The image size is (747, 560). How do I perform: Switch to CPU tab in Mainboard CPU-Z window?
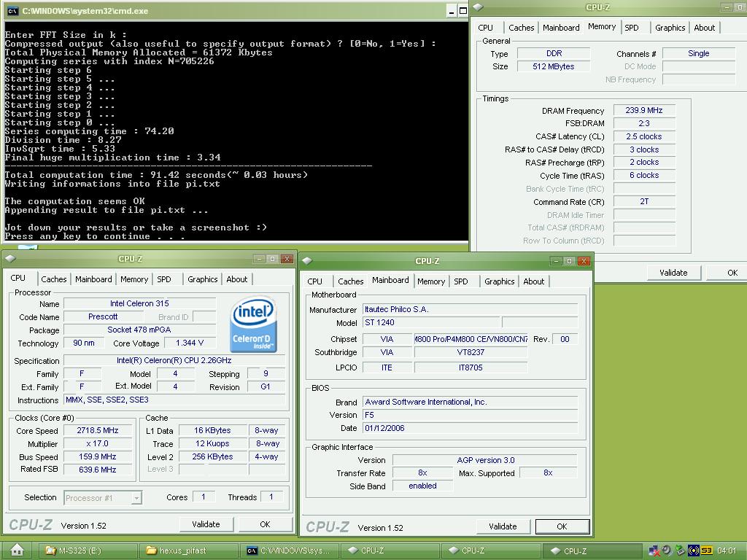(314, 281)
